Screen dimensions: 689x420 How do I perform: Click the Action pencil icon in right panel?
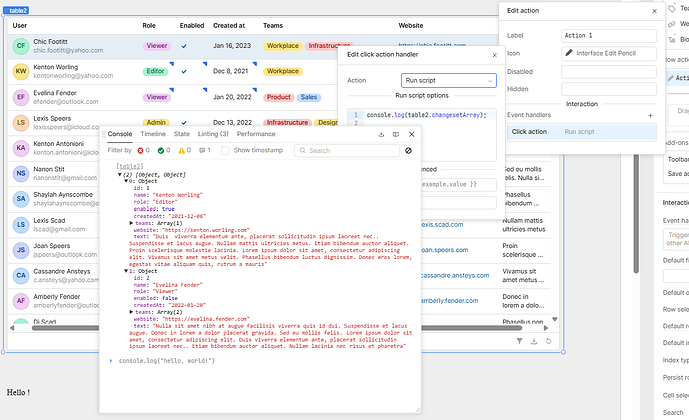click(671, 78)
